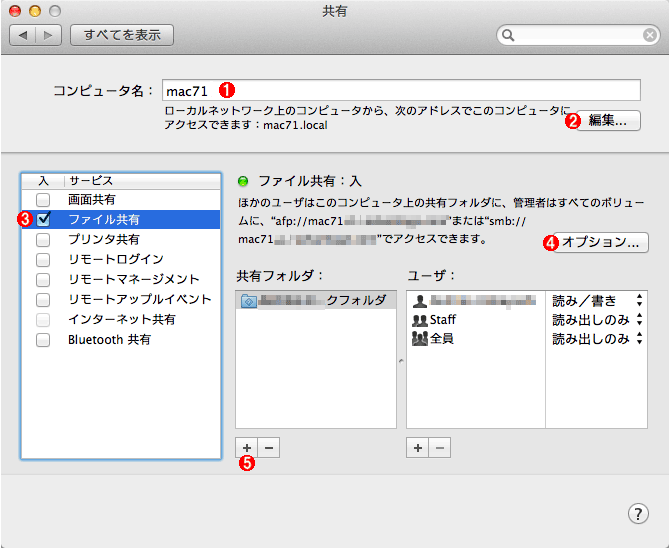The image size is (669, 548).
Task: Enable the リモートアップルイベント checkbox
Action: (43, 300)
